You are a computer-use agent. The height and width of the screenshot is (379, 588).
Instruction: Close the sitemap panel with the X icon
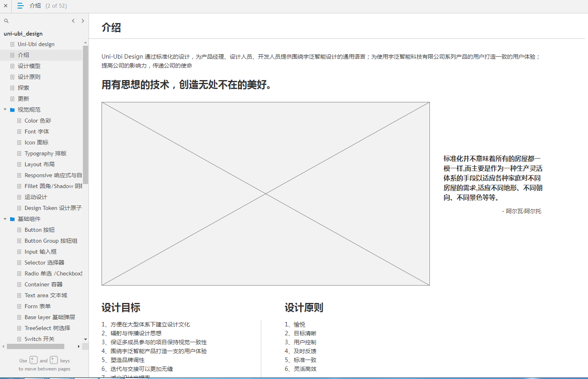6,6
